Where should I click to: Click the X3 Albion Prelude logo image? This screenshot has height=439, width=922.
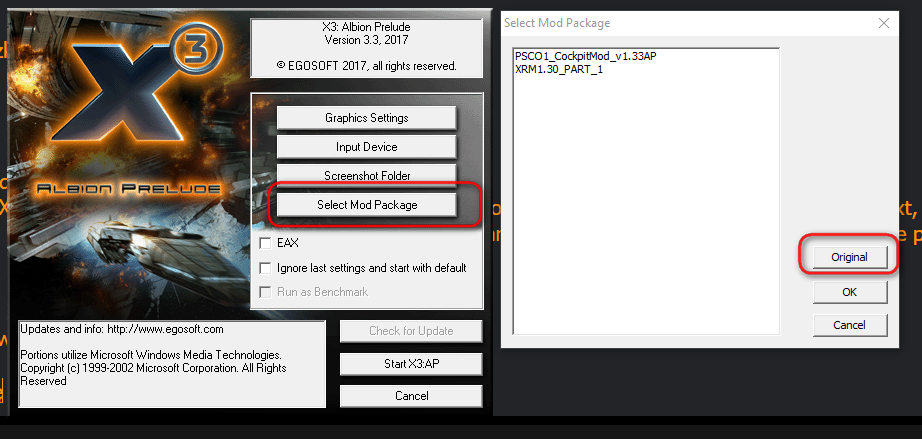(x=120, y=130)
